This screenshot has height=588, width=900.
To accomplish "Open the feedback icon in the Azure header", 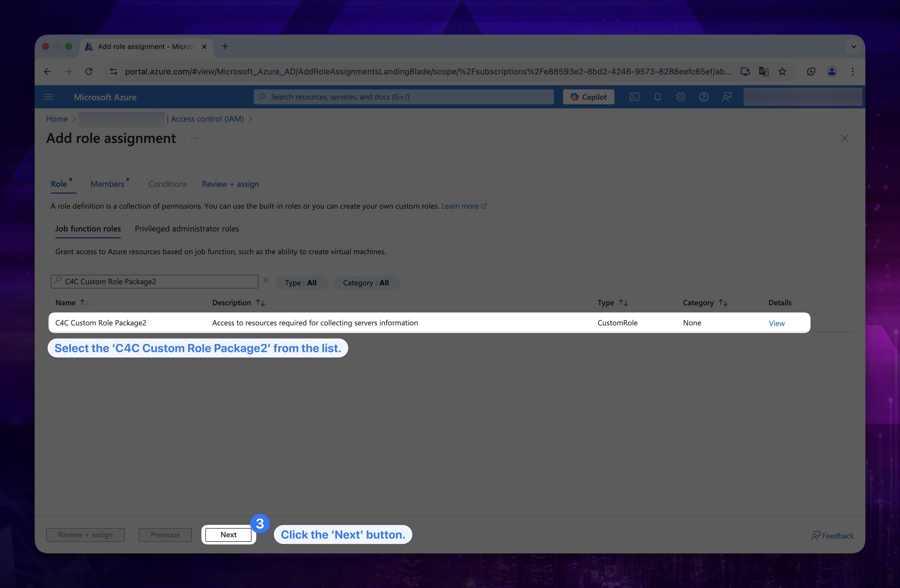I will click(726, 97).
